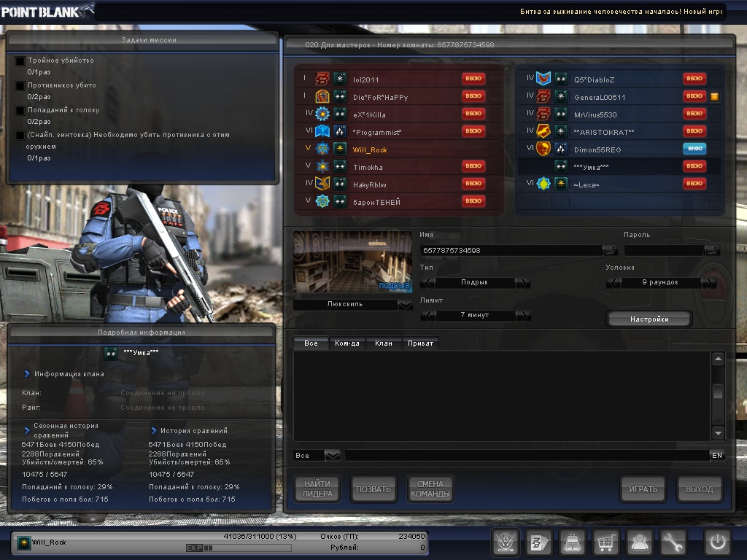The width and height of the screenshot is (747, 560).
Task: Expand Информация клана section
Action: click(27, 374)
